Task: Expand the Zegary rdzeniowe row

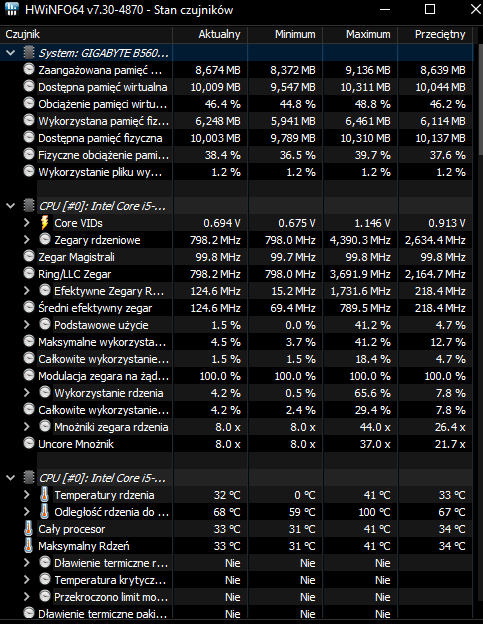Action: click(x=27, y=240)
